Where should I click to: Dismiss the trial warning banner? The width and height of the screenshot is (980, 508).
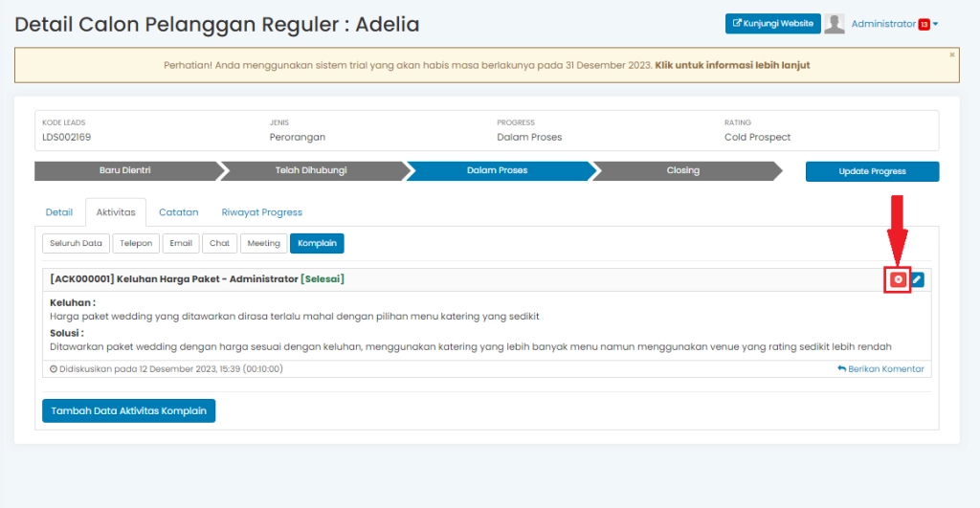click(x=951, y=55)
